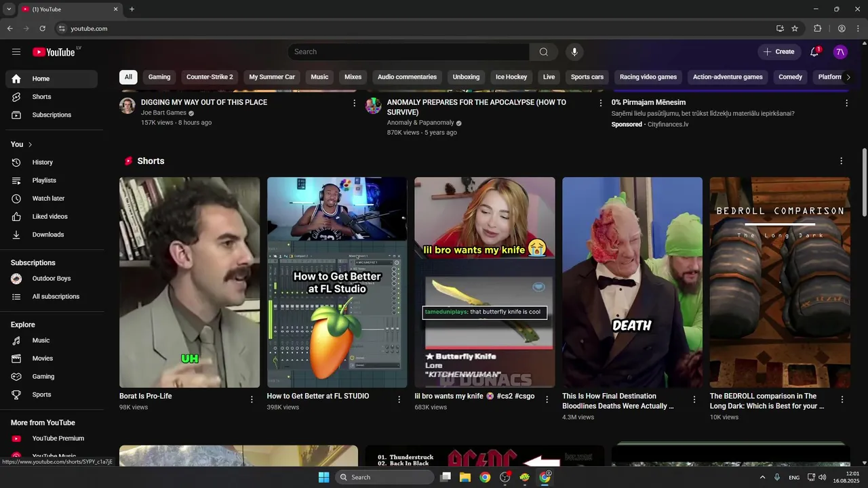Open the taskbar Search box

(384, 477)
